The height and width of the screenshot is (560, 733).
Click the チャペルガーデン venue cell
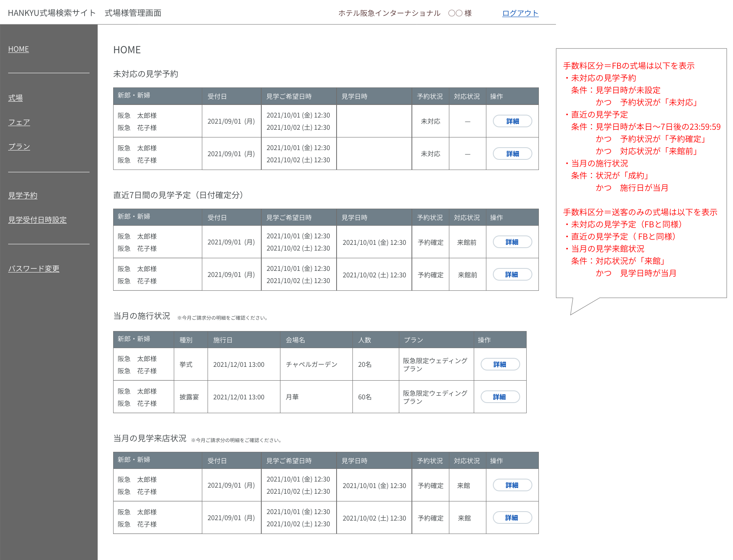311,364
